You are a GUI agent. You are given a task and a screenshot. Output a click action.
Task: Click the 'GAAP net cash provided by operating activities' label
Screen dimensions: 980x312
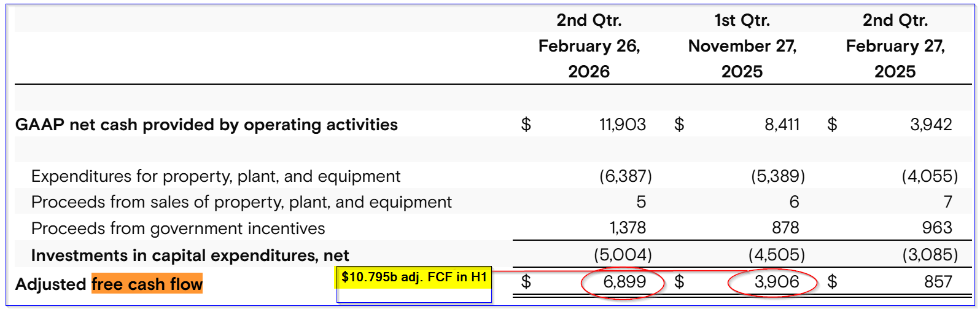click(x=206, y=125)
